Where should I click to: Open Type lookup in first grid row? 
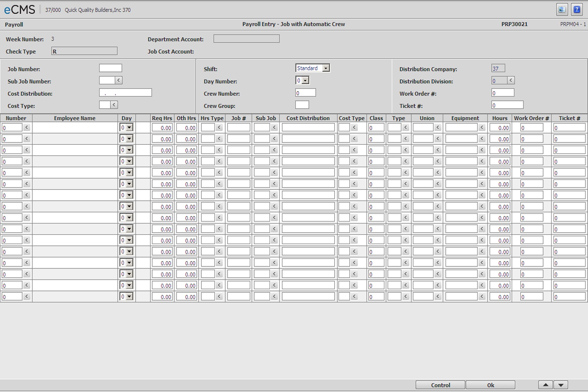point(406,127)
